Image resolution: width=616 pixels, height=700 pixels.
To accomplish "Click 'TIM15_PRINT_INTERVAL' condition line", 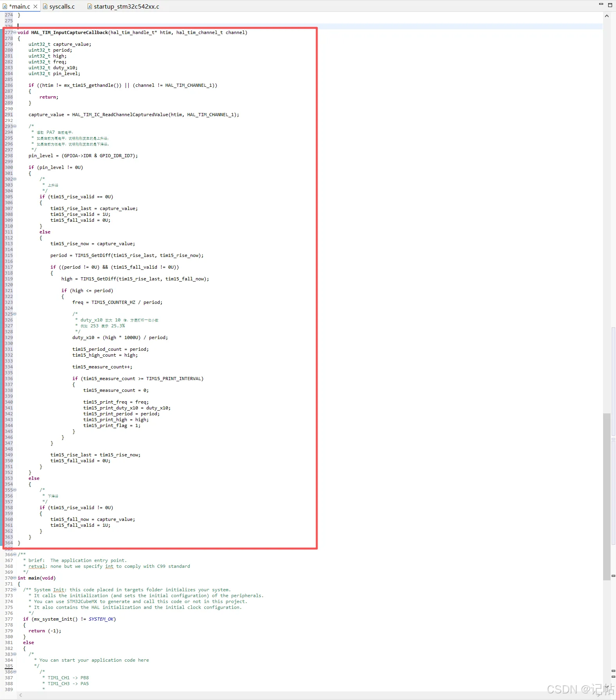I will click(138, 379).
